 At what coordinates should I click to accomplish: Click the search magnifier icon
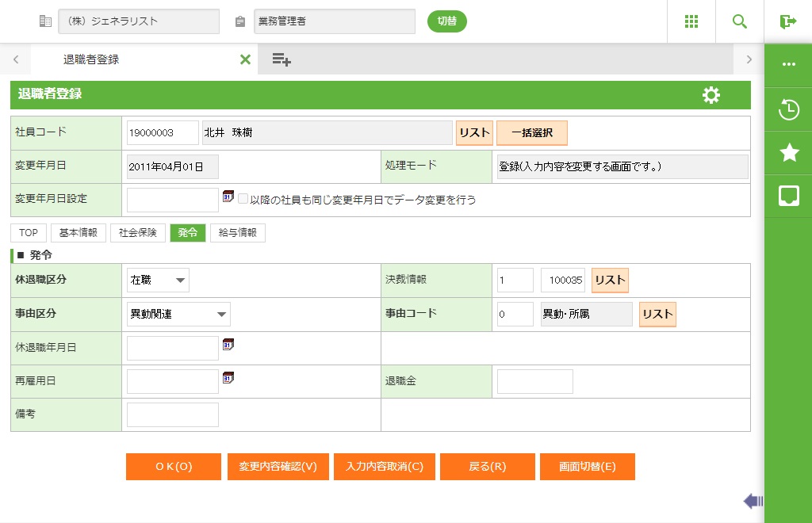pos(740,21)
